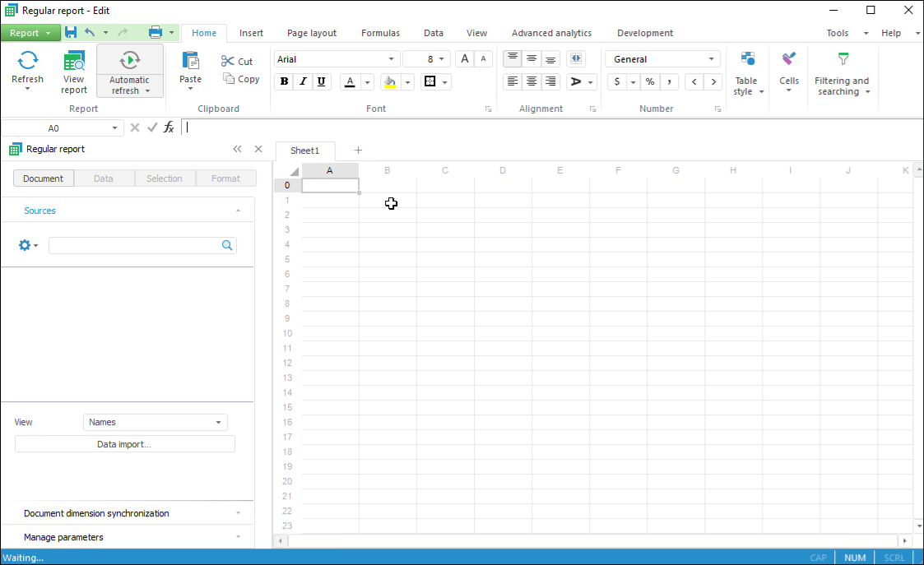Click the insert function fx icon

pos(169,127)
